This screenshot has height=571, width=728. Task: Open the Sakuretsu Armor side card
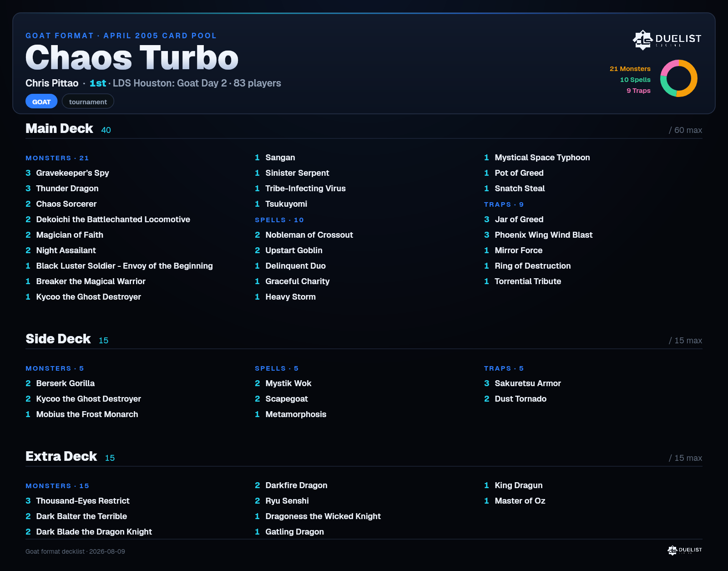click(522, 383)
